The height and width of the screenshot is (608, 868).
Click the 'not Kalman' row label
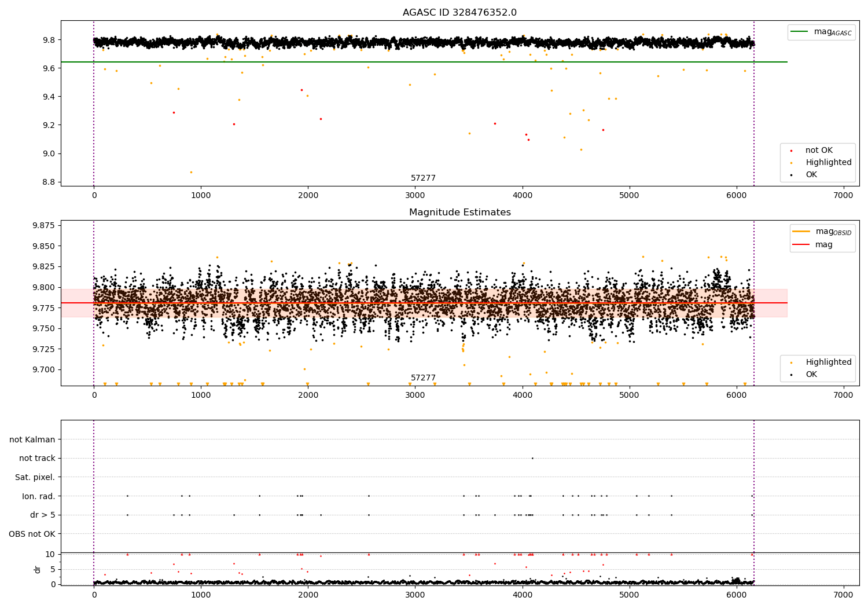tap(32, 439)
